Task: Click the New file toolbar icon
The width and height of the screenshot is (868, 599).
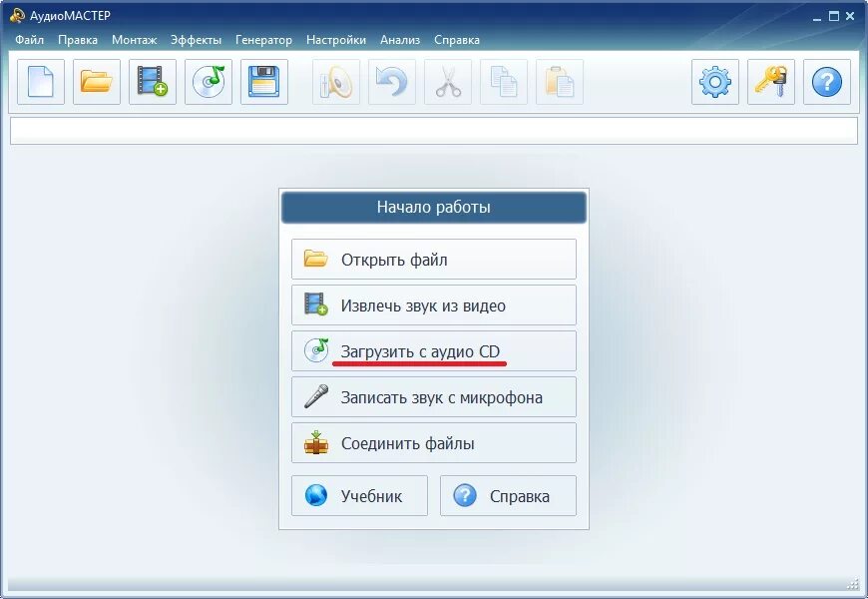Action: click(41, 82)
